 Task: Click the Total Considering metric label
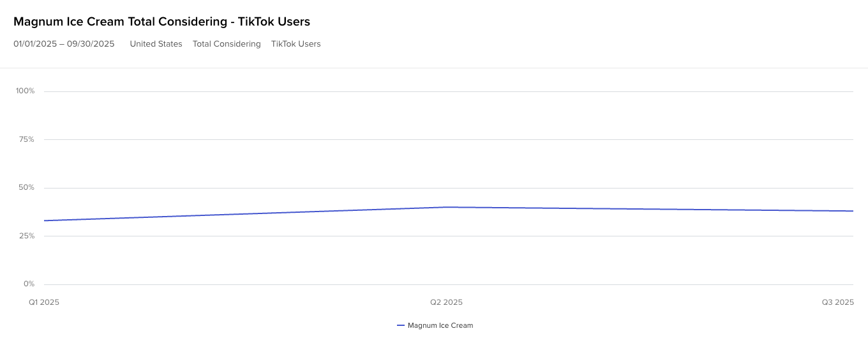point(227,44)
